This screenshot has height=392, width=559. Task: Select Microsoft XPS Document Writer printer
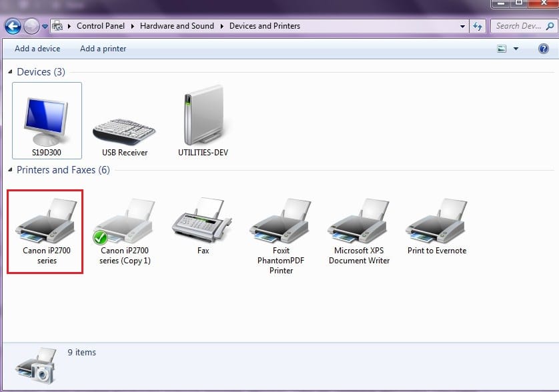359,231
